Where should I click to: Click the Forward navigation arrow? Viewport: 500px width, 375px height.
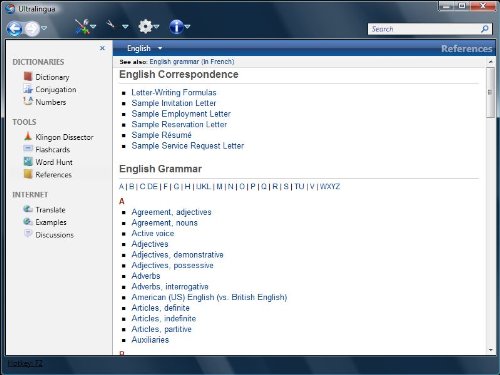(32, 29)
